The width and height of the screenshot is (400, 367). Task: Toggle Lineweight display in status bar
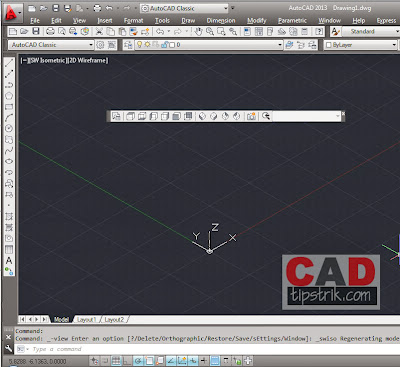(204, 360)
